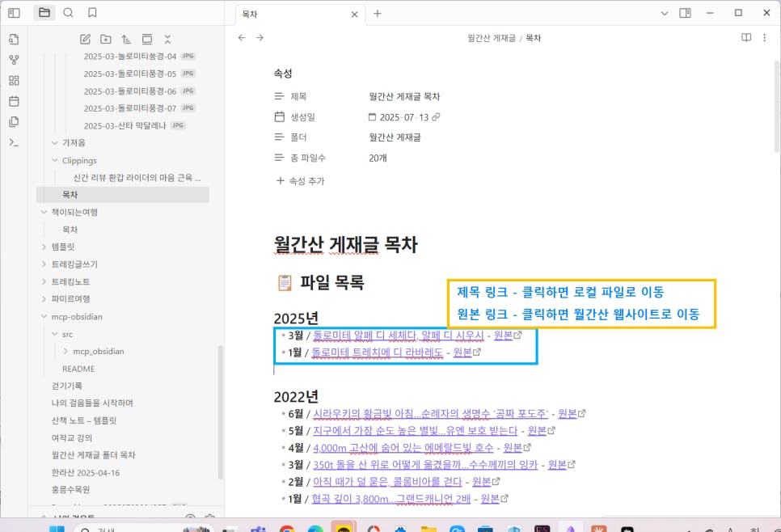The height and width of the screenshot is (532, 781).
Task: Click the link icon beside date 2025-07-13
Action: pos(436,117)
